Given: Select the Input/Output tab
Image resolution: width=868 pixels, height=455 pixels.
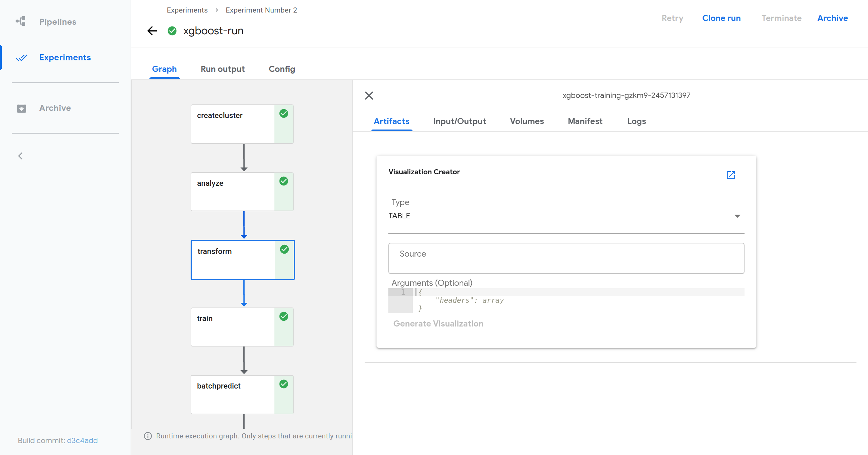Looking at the screenshot, I should point(460,121).
